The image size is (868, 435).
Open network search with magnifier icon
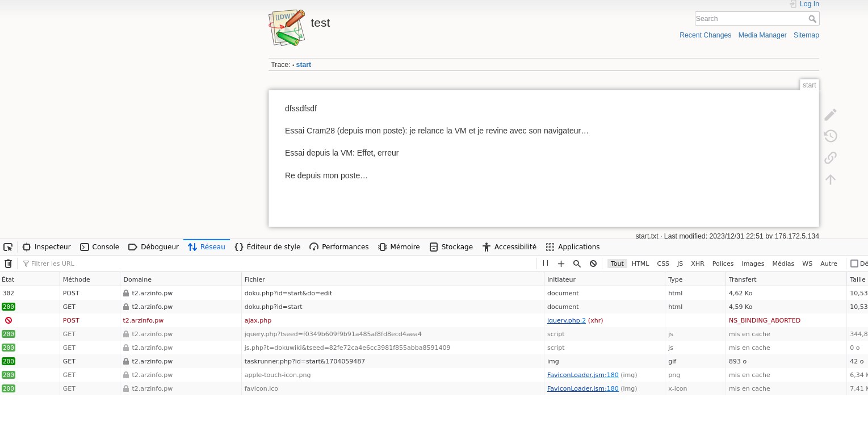point(577,263)
